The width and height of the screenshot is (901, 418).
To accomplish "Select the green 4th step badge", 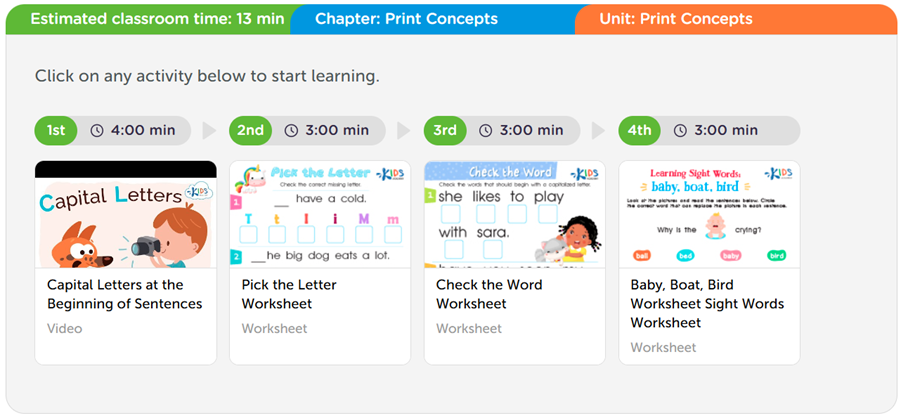I will pos(639,131).
